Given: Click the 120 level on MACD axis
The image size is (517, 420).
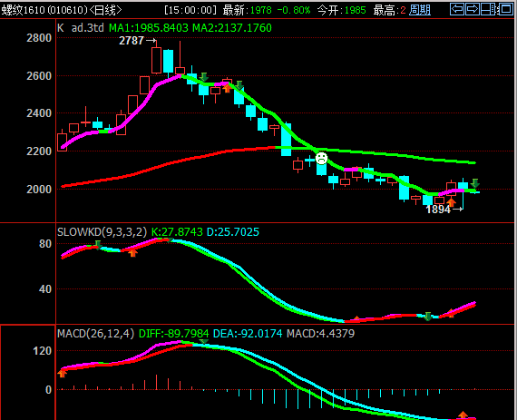Looking at the screenshot, I should 43,351.
